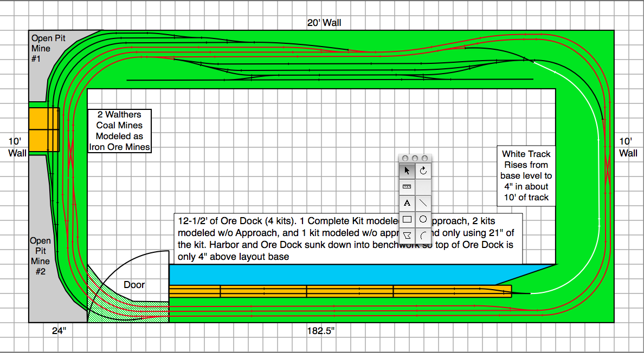
Task: Select the "2 Walthers Coal Mines" text box
Action: click(x=119, y=131)
